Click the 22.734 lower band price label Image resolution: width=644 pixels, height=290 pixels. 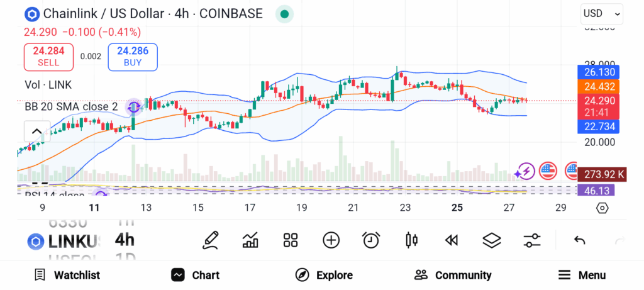coord(598,126)
